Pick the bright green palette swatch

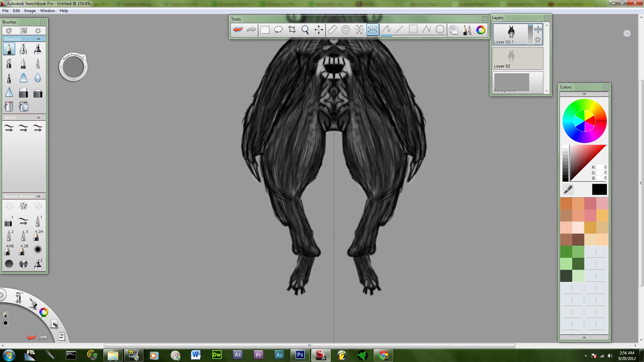coord(566,252)
